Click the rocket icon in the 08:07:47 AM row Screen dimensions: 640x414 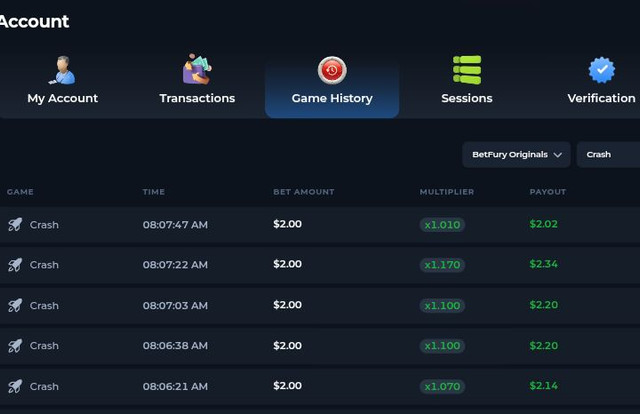pos(15,225)
